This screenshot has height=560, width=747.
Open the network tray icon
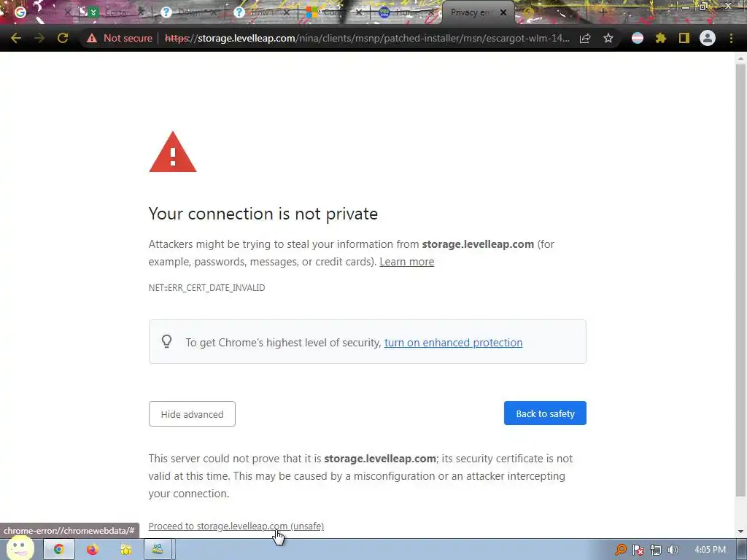point(656,550)
